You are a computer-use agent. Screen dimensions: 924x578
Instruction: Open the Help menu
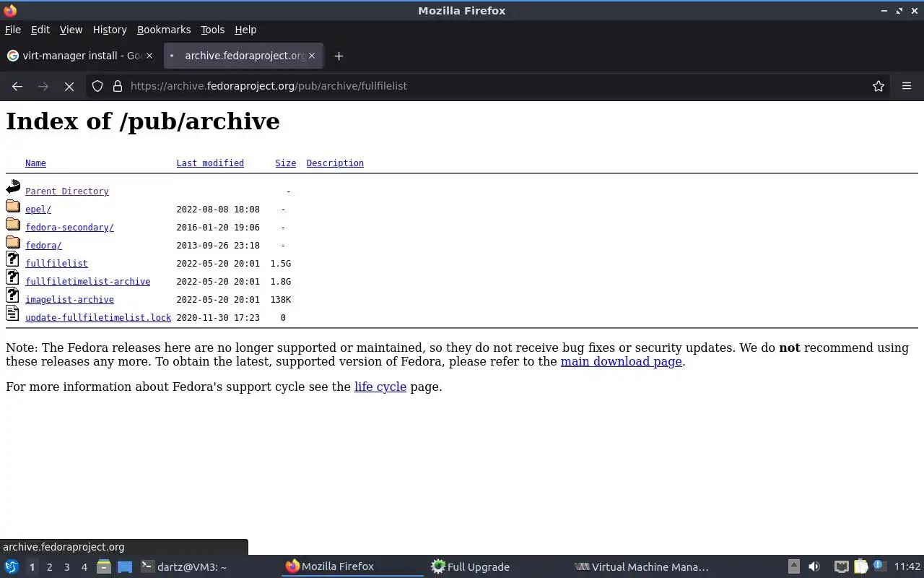[x=245, y=30]
